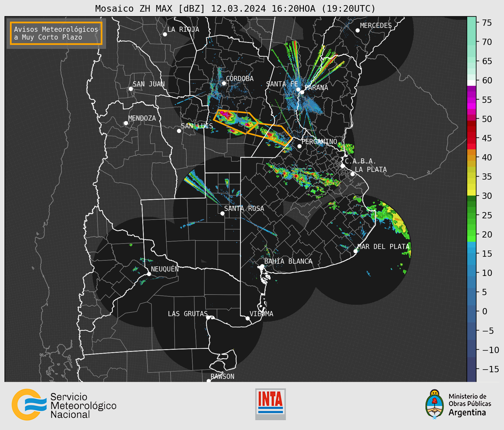Click the '−10' tick label on color scale
The width and height of the screenshot is (504, 430).
490,350
